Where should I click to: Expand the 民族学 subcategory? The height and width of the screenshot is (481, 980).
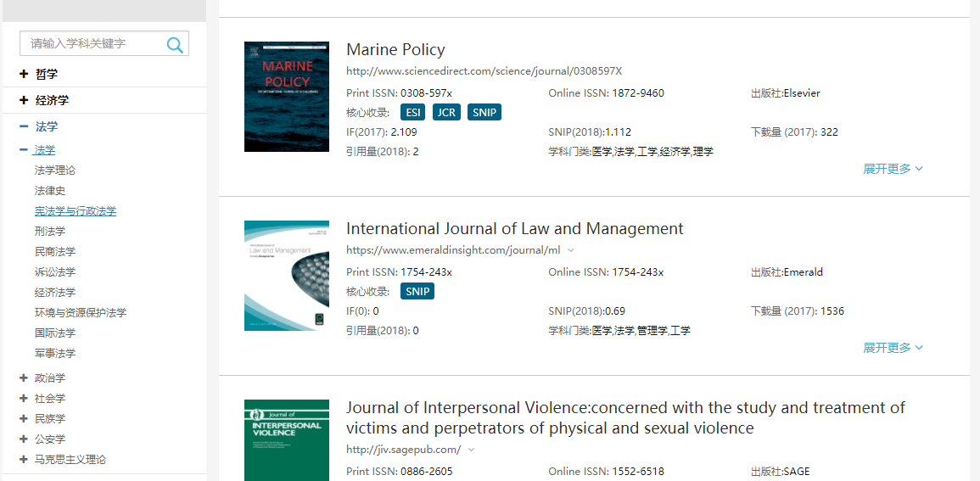pos(25,418)
